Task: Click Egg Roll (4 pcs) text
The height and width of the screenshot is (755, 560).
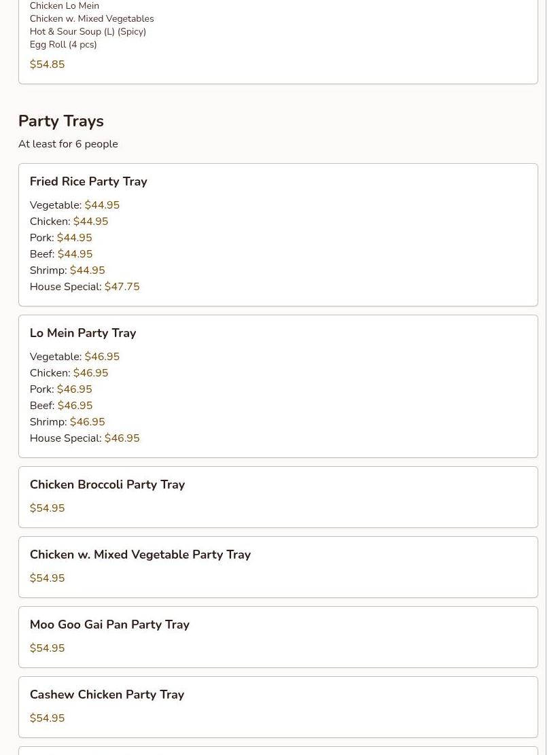Action: point(63,44)
